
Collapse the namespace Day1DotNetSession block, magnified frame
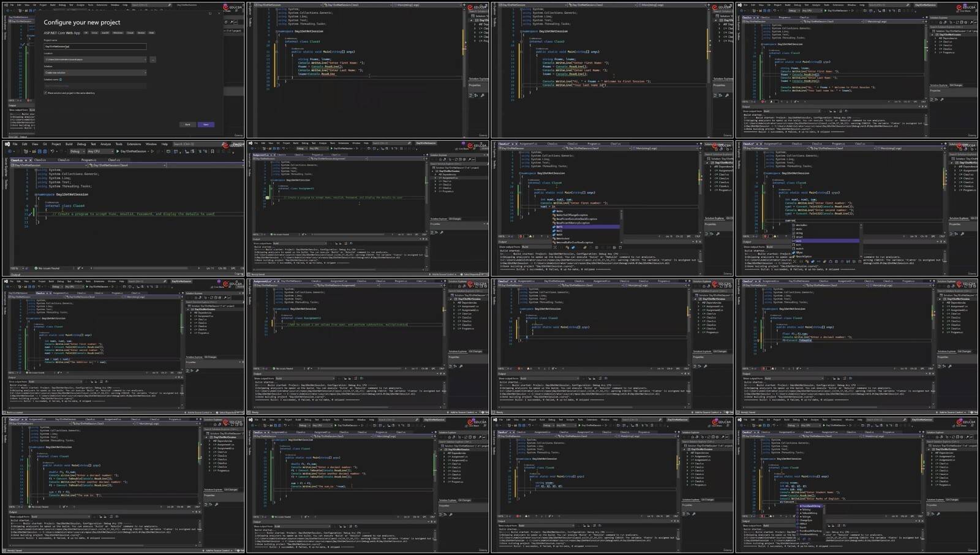click(x=36, y=194)
